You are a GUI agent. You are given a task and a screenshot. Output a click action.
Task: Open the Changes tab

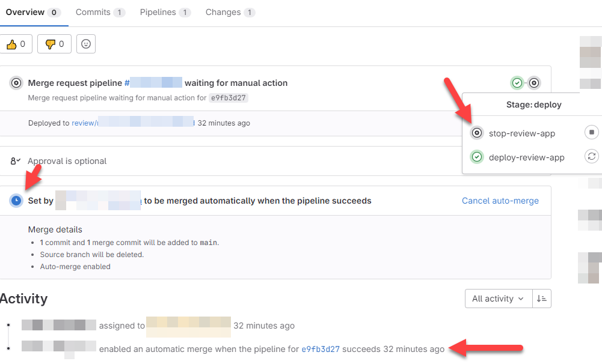[x=230, y=12]
